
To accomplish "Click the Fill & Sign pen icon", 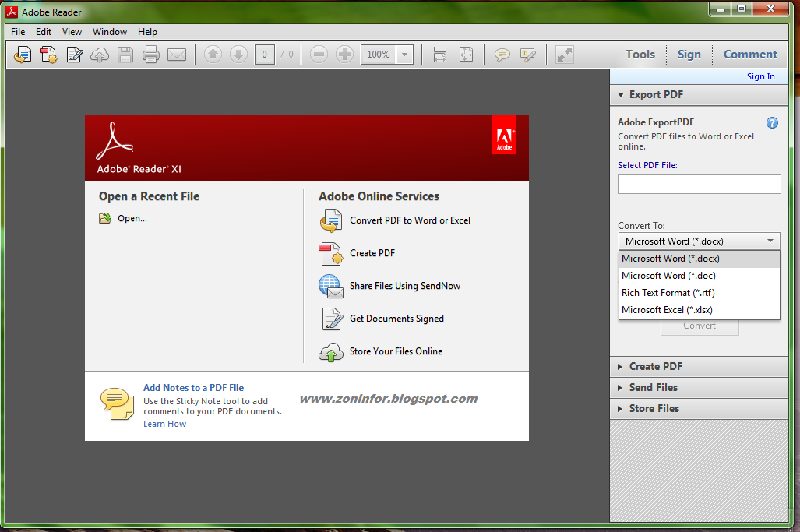I will point(73,55).
